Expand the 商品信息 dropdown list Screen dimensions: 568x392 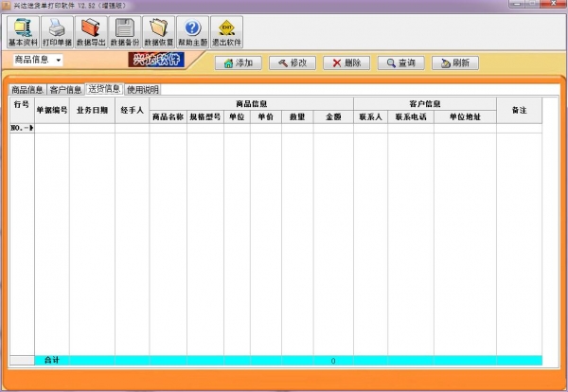click(x=59, y=61)
